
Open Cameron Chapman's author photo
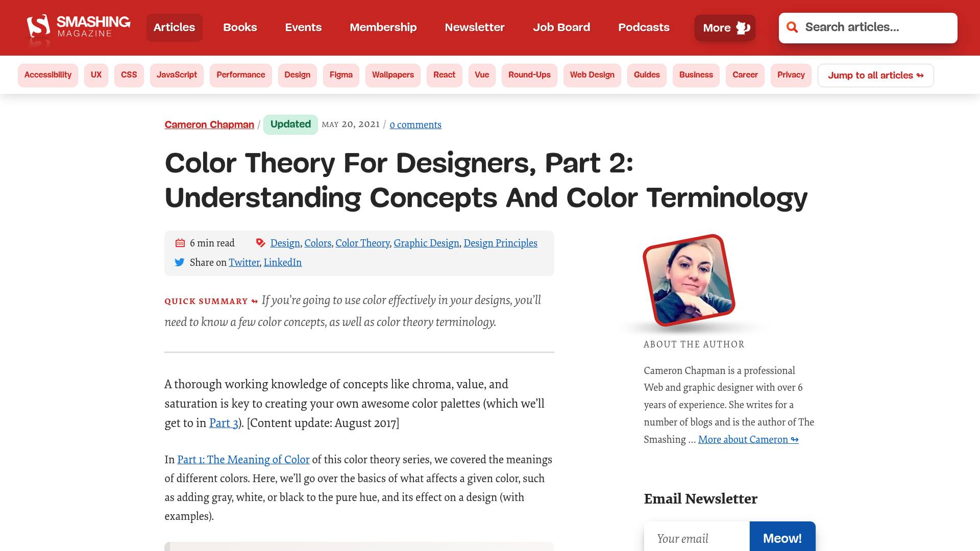tap(689, 280)
